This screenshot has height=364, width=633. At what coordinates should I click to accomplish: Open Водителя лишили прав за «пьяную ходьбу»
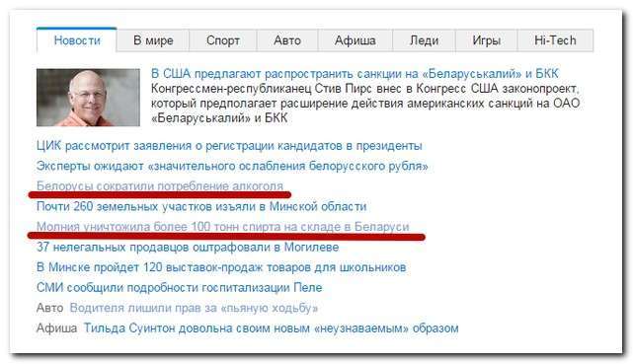tap(194, 308)
